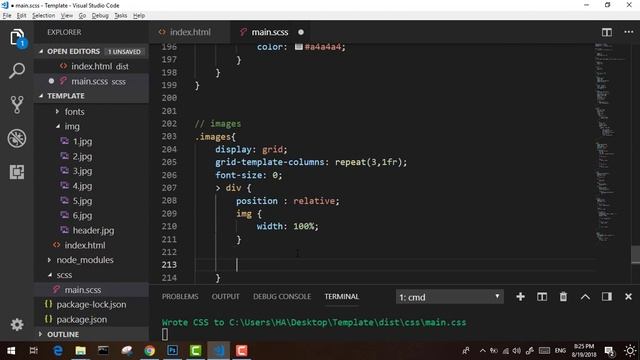This screenshot has height=360, width=640.
Task: Open the command prompt taskbar icon
Action: pyautogui.click(x=103, y=351)
